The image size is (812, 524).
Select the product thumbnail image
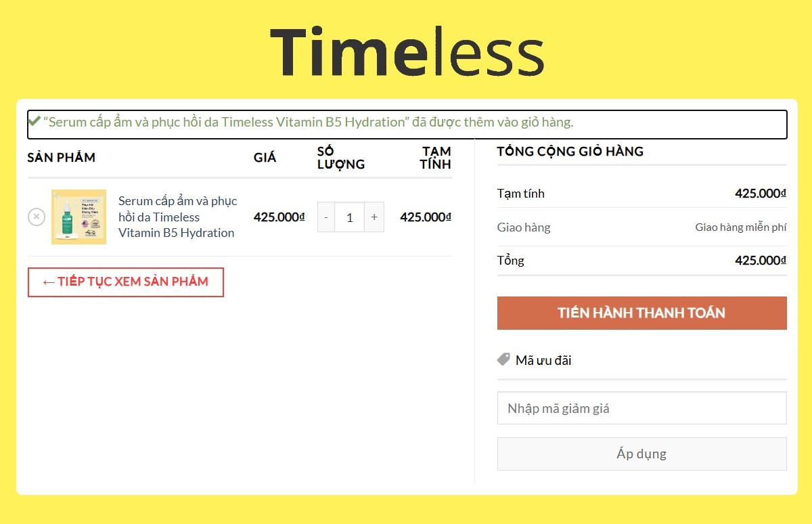[78, 217]
